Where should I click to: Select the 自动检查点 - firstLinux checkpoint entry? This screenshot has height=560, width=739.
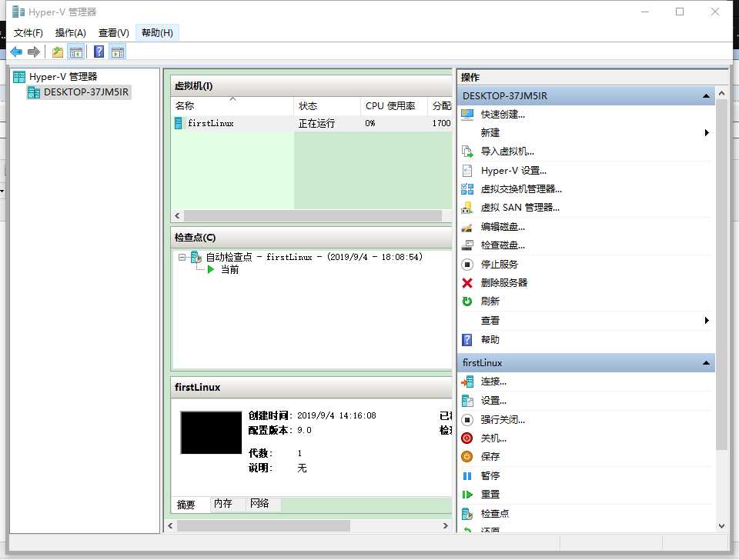pos(314,257)
